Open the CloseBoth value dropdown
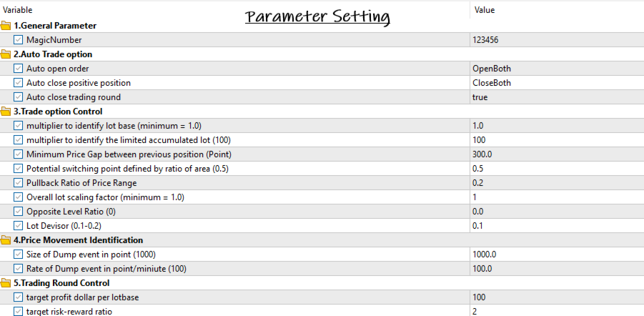The image size is (644, 316). (x=557, y=83)
